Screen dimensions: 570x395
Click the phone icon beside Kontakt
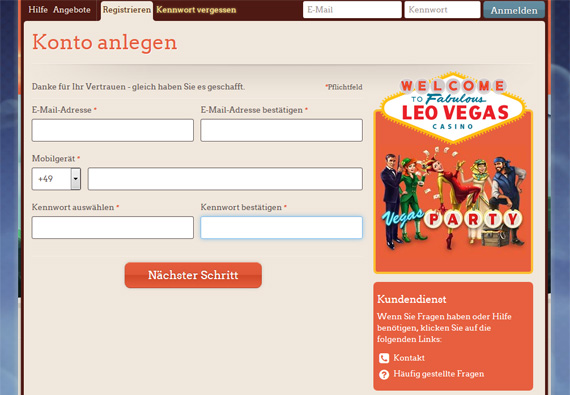click(x=384, y=358)
